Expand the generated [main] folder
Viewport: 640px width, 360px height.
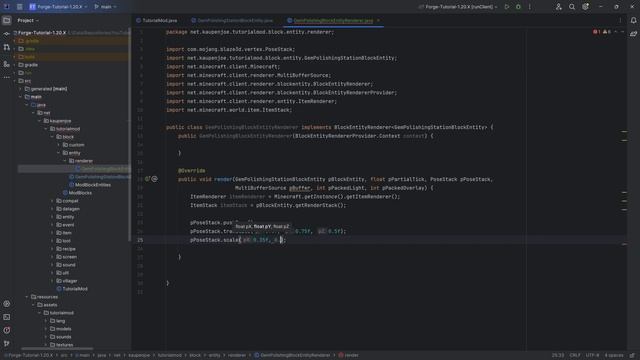tap(21, 89)
